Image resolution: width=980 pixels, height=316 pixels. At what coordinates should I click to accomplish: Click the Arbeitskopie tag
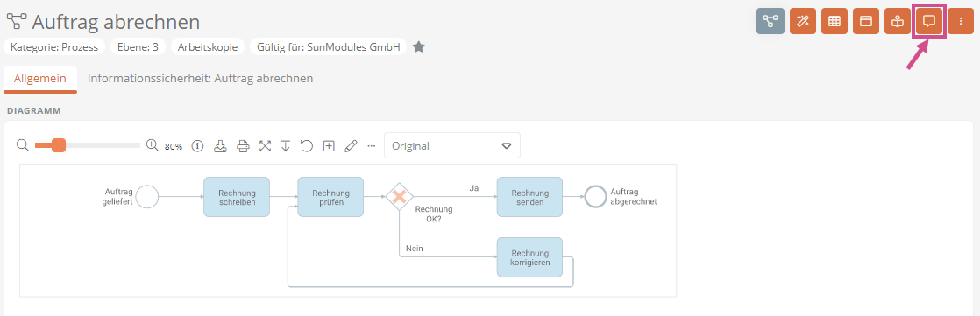click(x=208, y=47)
